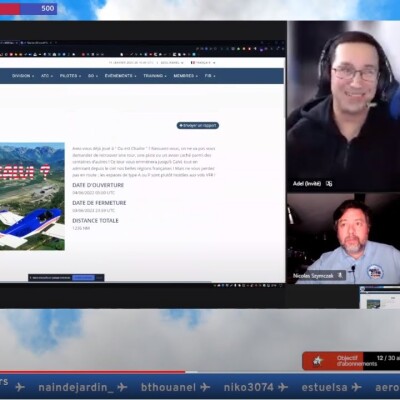This screenshot has height=400, width=400.
Task: Click the Envoyer un rapport button
Action: click(x=198, y=126)
